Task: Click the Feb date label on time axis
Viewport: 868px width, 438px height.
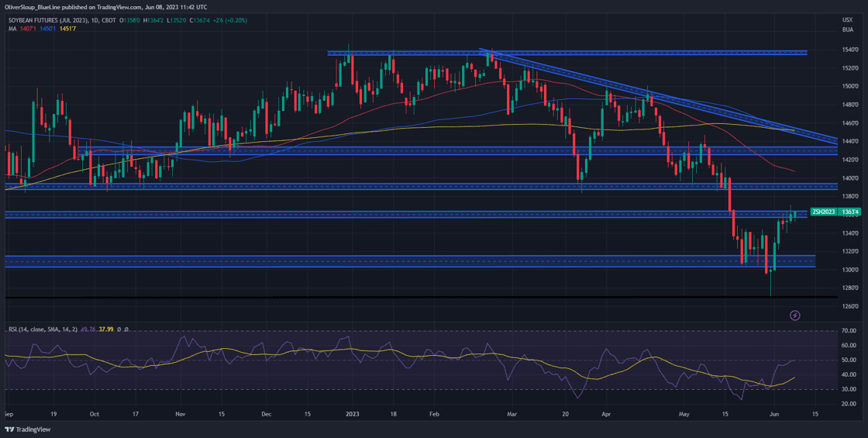Action: tap(435, 414)
